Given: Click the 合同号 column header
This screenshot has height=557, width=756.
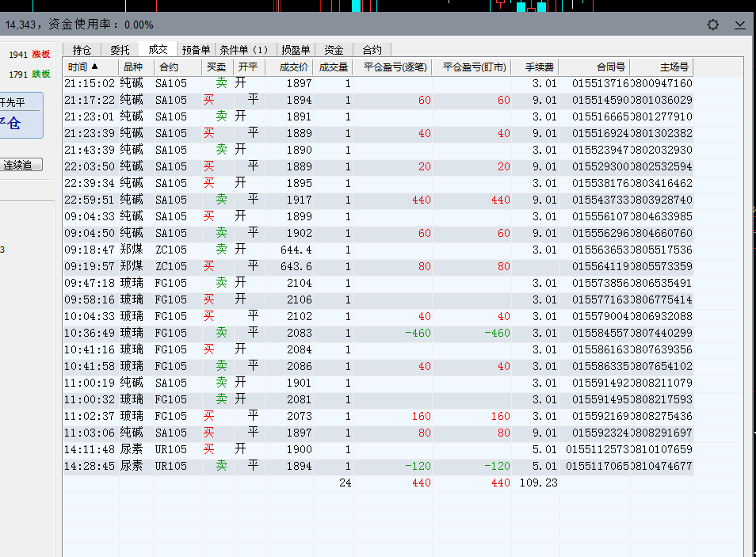Looking at the screenshot, I should (611, 67).
